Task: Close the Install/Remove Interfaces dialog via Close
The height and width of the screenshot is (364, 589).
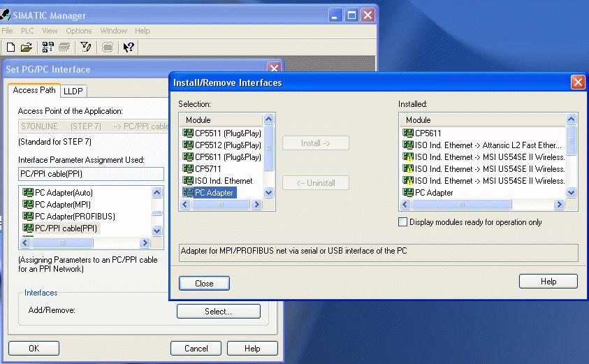Action: (x=204, y=283)
